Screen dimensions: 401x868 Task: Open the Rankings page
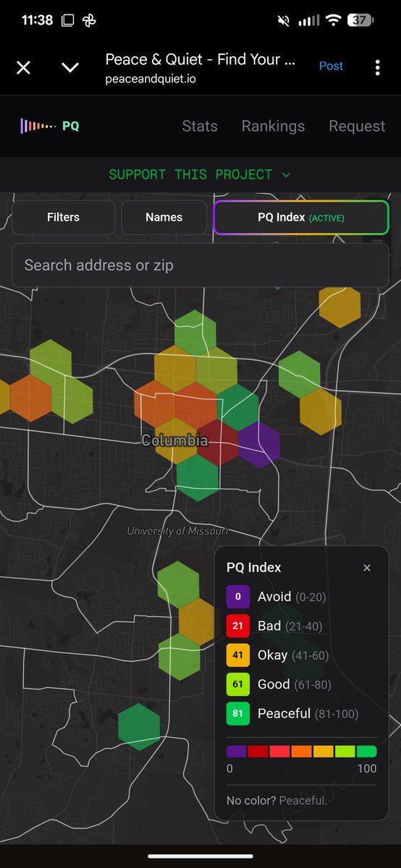(273, 126)
